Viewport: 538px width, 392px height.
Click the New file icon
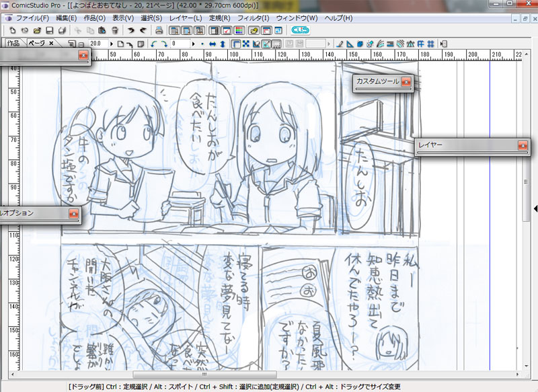pyautogui.click(x=12, y=30)
